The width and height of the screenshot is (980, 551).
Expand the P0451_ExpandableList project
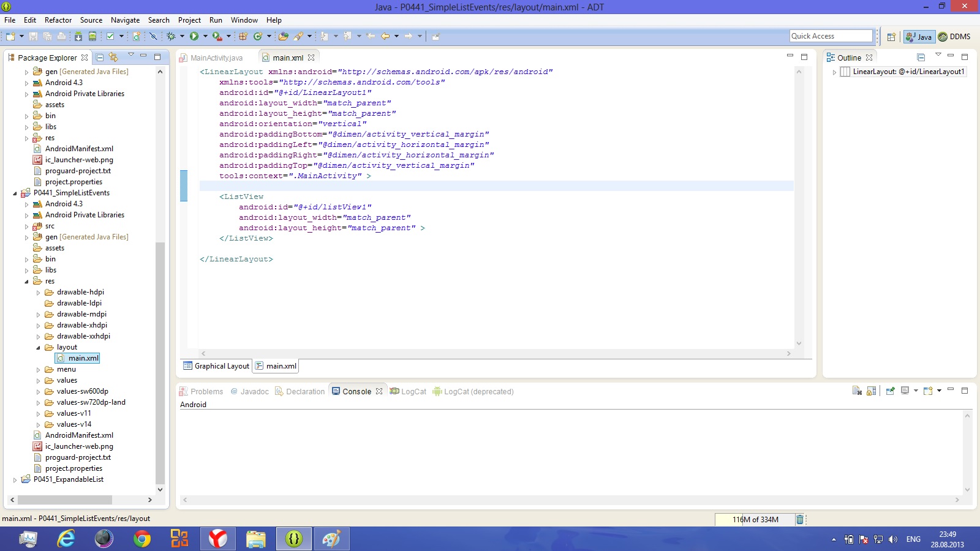coord(15,480)
